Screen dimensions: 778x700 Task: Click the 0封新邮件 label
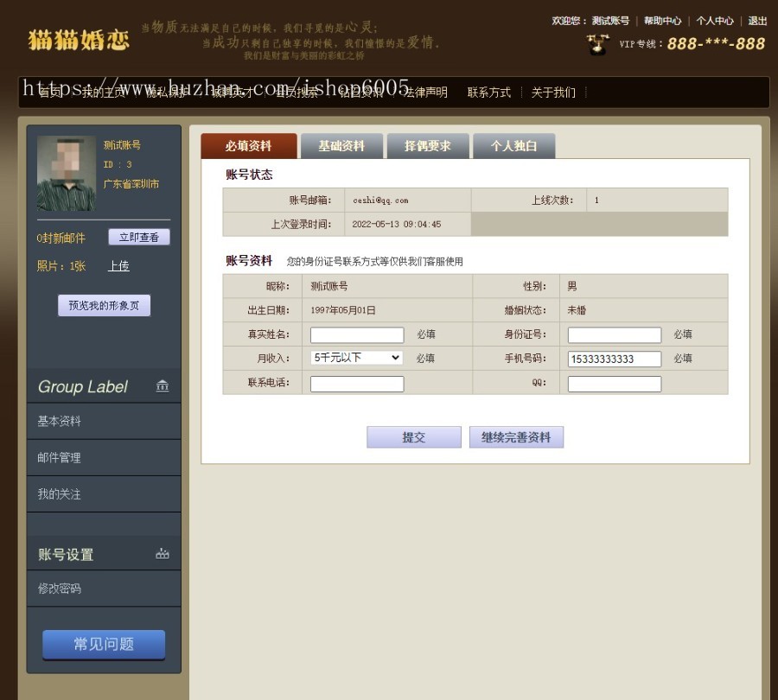61,239
